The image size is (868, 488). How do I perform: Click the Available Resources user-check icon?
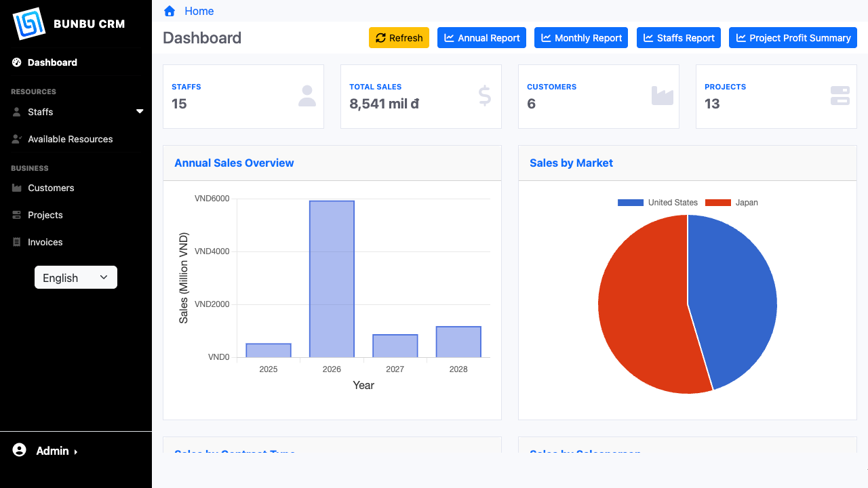17,139
